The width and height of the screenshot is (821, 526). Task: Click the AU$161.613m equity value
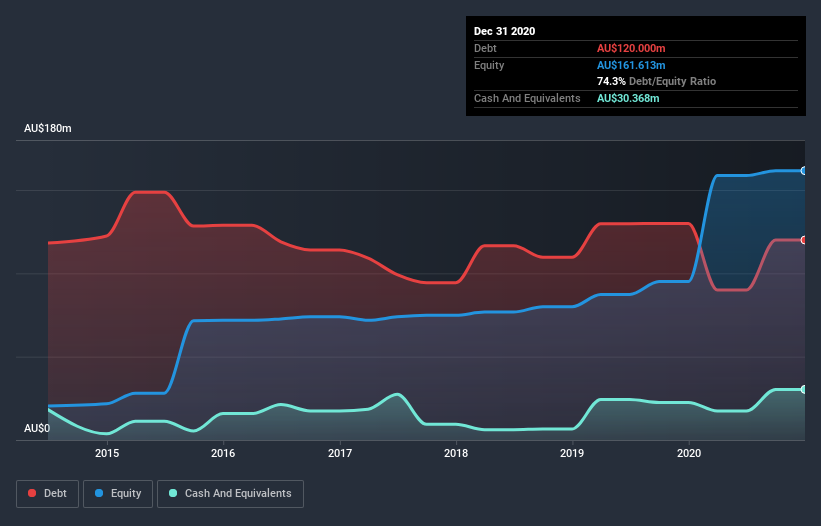coord(631,65)
